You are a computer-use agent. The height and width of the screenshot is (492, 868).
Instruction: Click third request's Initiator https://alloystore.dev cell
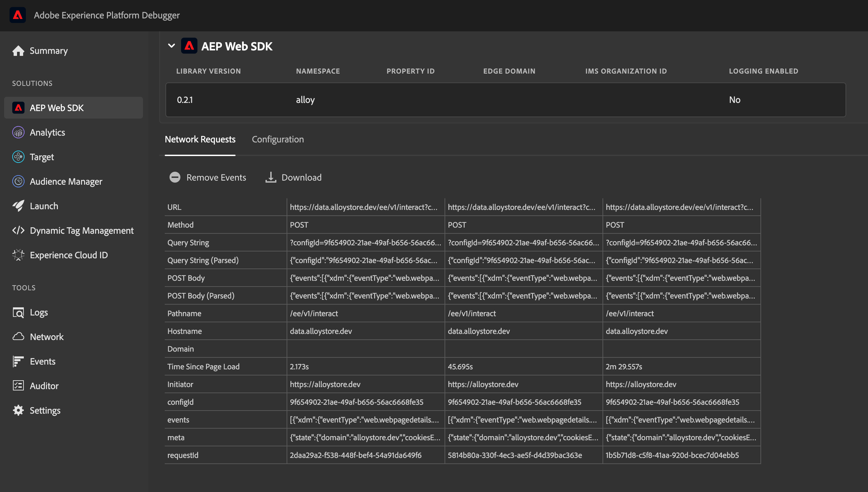681,384
